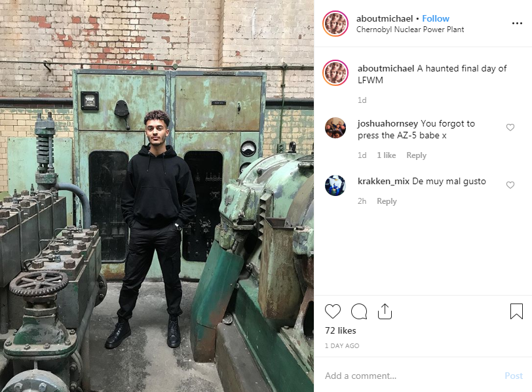Open the post photo of the man in black hoodie
The image size is (532, 392).
(157, 196)
